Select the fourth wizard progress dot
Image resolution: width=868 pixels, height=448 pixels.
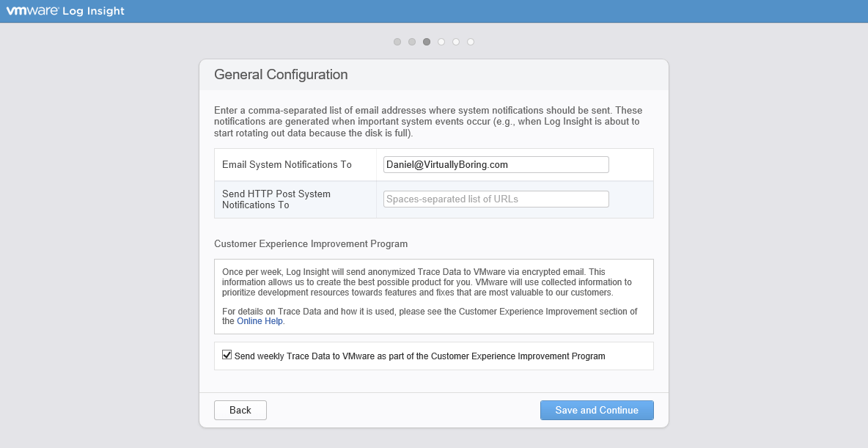pyautogui.click(x=441, y=42)
